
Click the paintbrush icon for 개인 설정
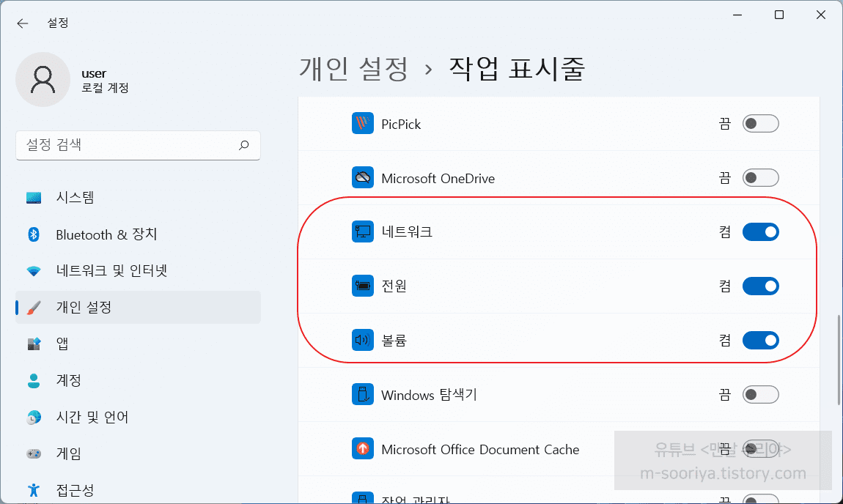point(34,308)
